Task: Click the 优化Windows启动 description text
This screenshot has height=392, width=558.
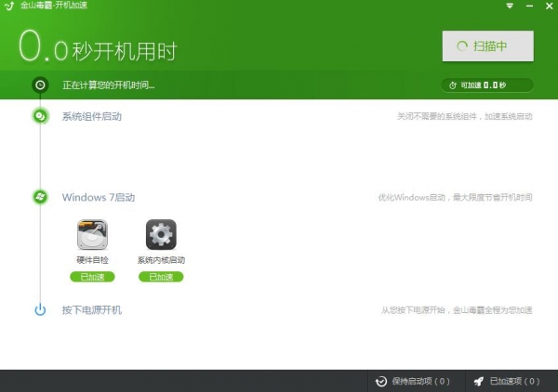Action: point(455,197)
